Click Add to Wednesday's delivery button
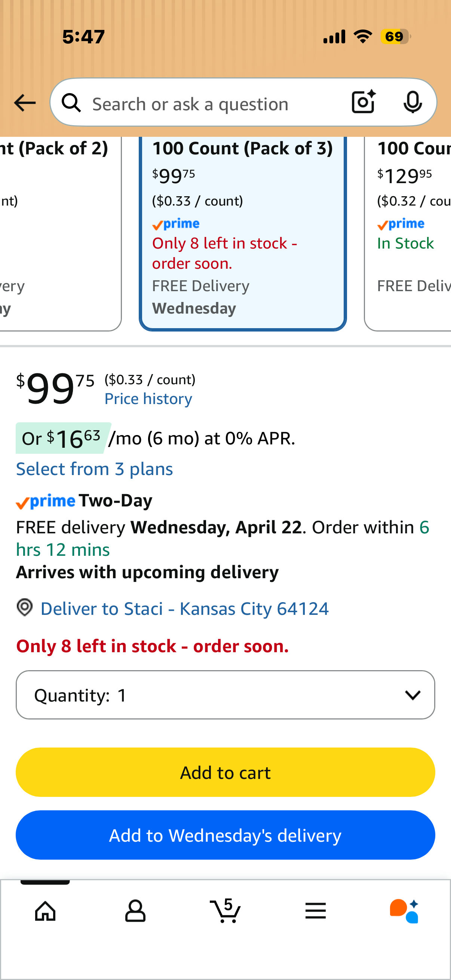Image resolution: width=451 pixels, height=980 pixels. click(225, 835)
